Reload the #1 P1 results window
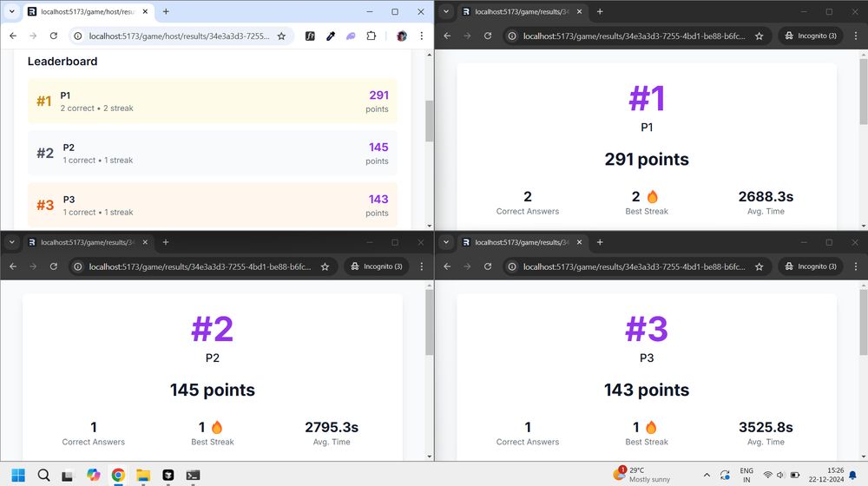 [488, 36]
